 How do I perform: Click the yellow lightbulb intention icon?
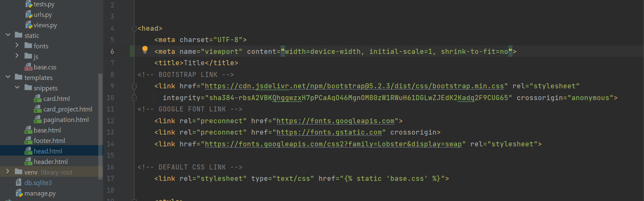[145, 50]
